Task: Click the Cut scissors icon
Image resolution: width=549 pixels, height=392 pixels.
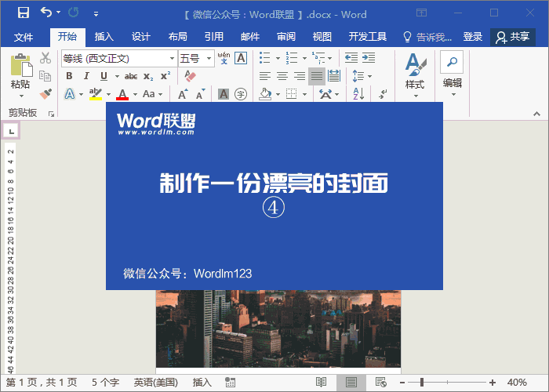Action: 45,58
